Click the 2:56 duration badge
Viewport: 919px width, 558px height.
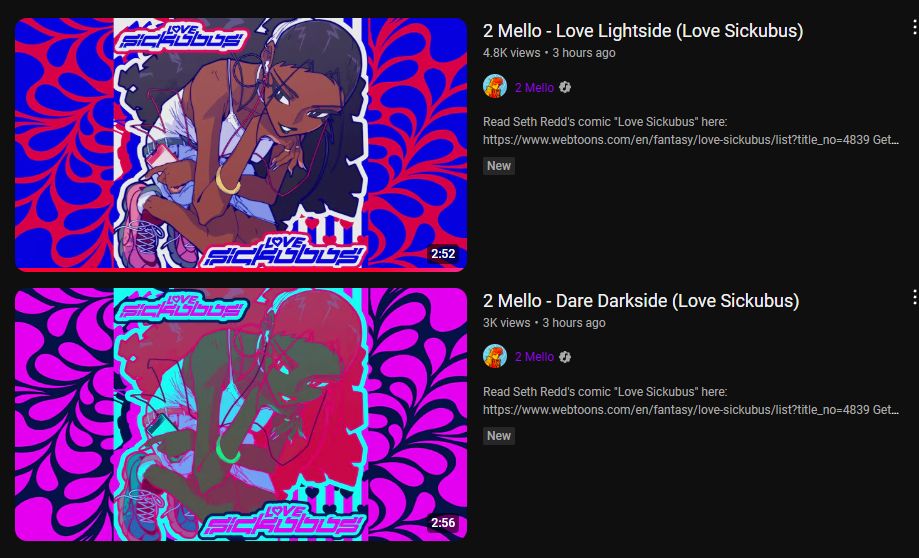click(443, 523)
